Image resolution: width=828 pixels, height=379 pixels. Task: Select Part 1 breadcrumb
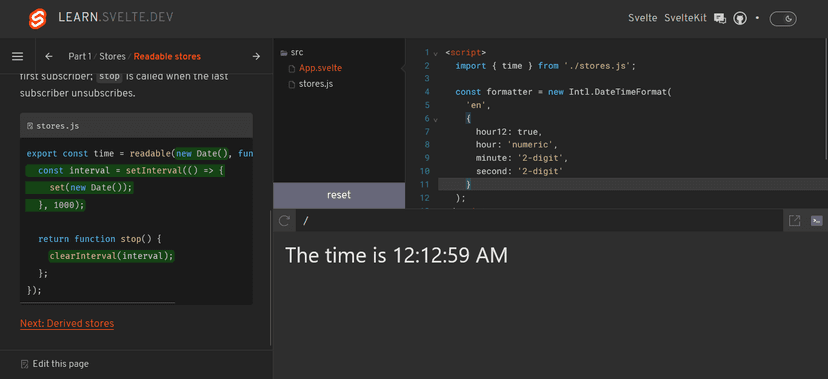[80, 56]
